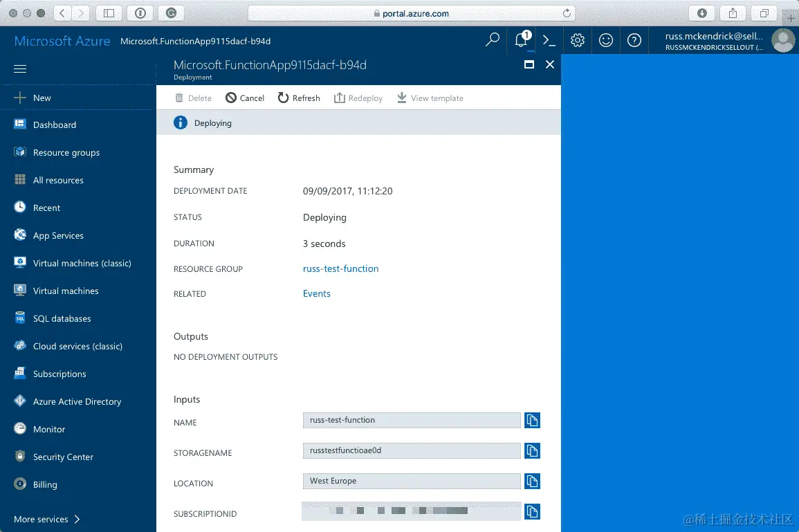Open Azure Active Directory in the sidebar
Screen dimensions: 799x532
pos(77,401)
